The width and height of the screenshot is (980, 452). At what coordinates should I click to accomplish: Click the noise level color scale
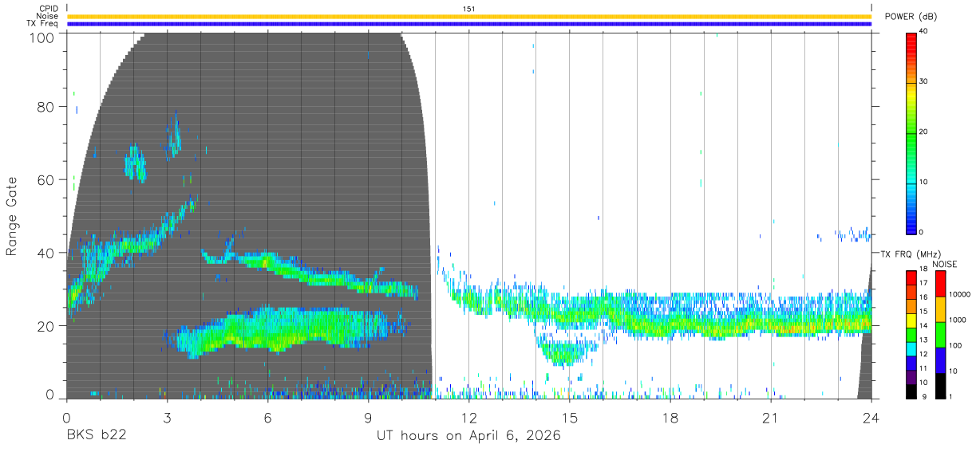coord(939,334)
